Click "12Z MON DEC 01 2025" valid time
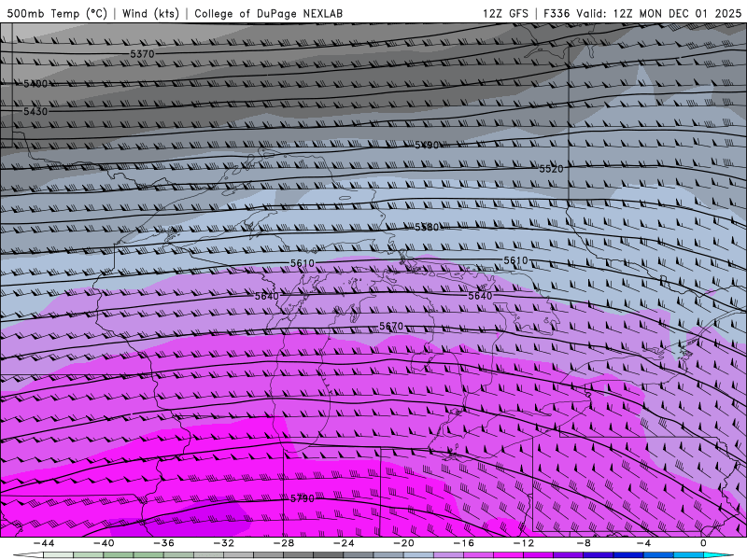This screenshot has width=747, height=560. click(677, 13)
